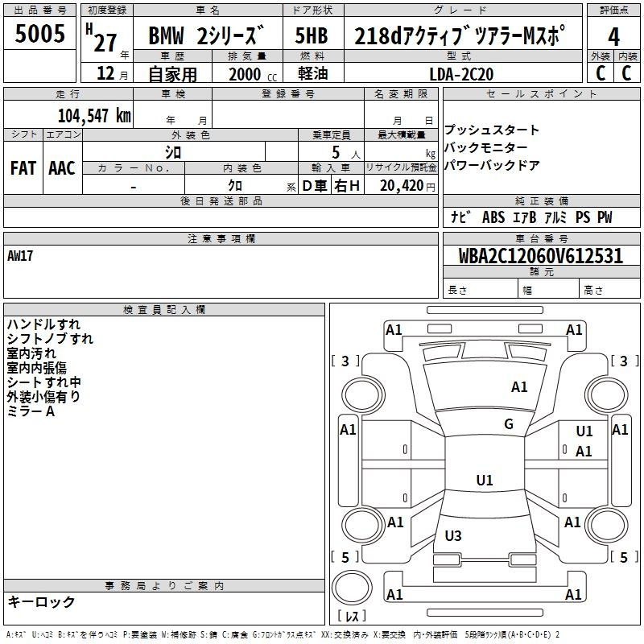Click office notice キーロック
The width and height of the screenshot is (644, 644).
(41, 602)
